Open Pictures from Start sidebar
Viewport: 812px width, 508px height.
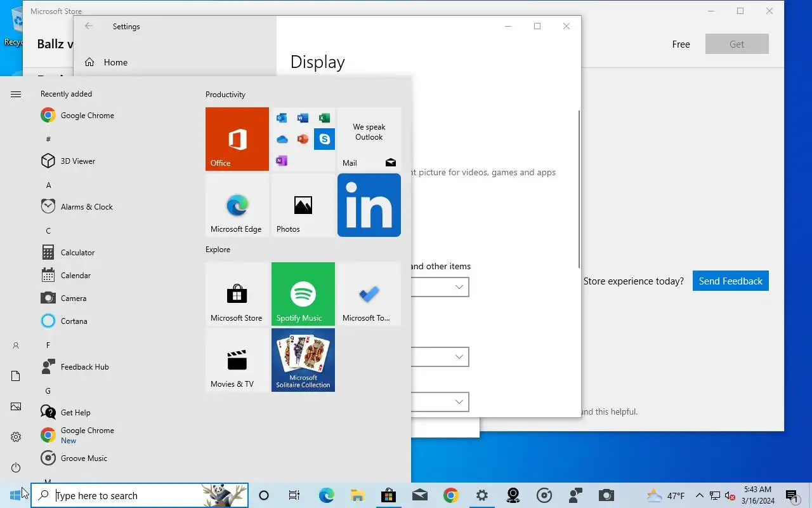(x=16, y=406)
